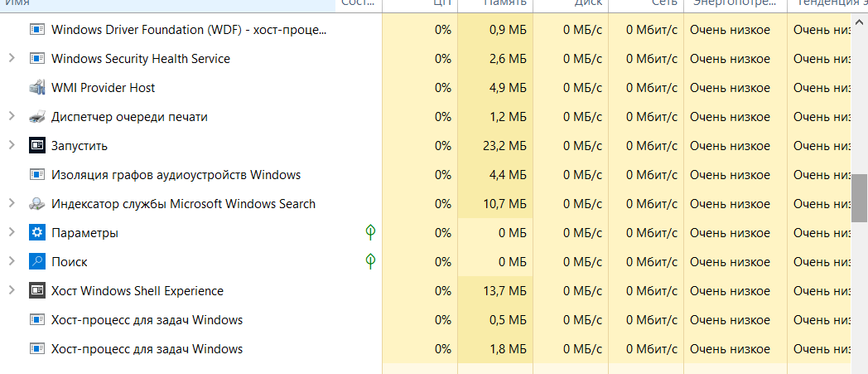Viewport: 868px width, 374px height.
Task: Sort by the Диск column header
Action: (587, 4)
